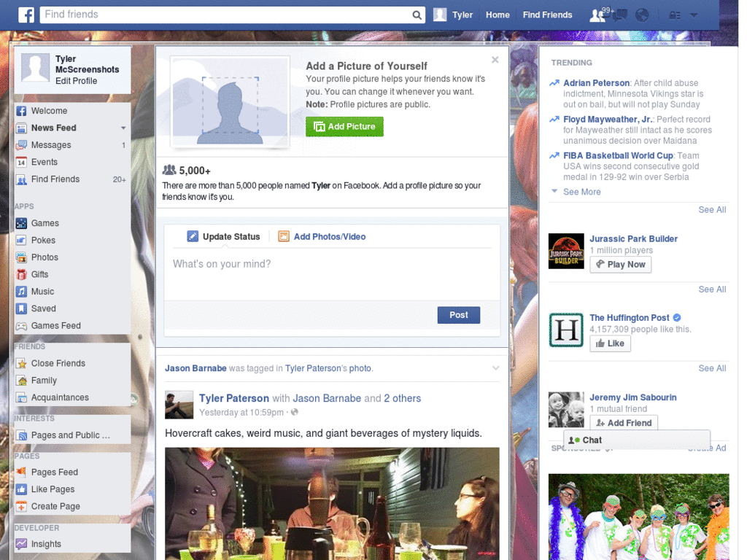Open Photos app icon
This screenshot has height=560, width=747.
click(x=21, y=257)
